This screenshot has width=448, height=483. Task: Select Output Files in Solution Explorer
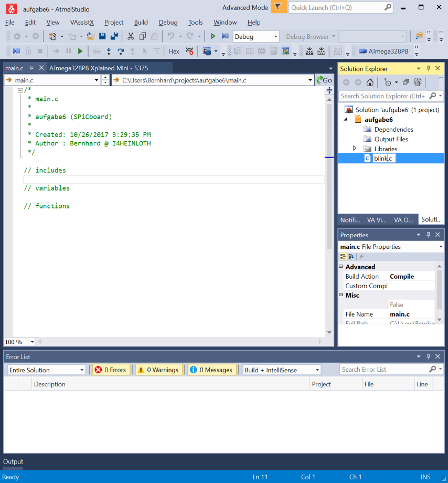point(391,139)
